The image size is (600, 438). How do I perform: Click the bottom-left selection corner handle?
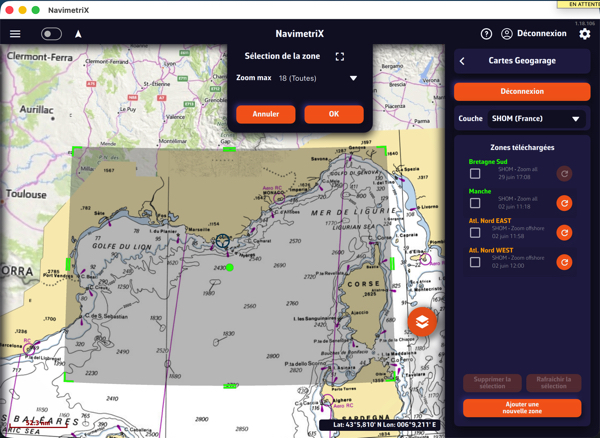point(68,377)
